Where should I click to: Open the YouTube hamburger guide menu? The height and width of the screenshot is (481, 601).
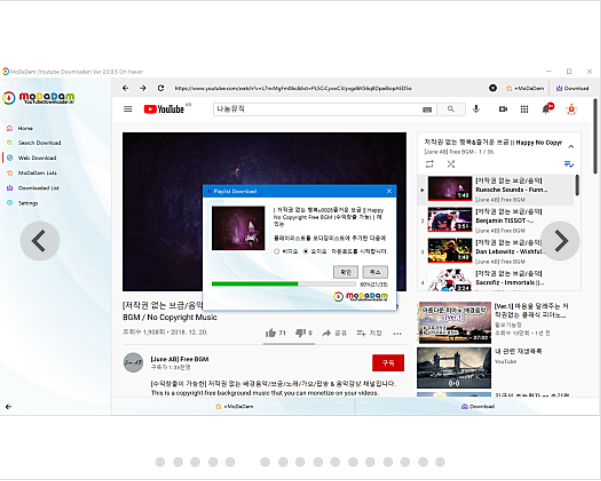coord(128,109)
